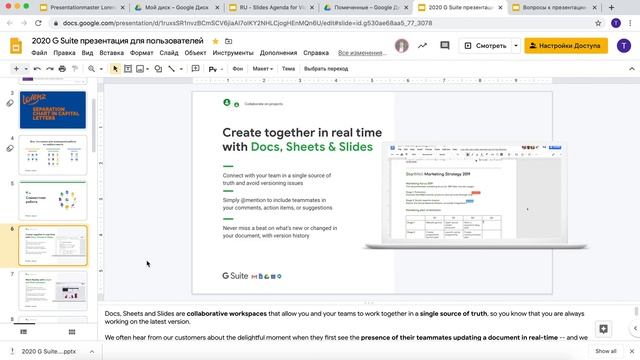This screenshot has width=640, height=360.
Task: Collapse the menus with the chevron
Action: 632,69
